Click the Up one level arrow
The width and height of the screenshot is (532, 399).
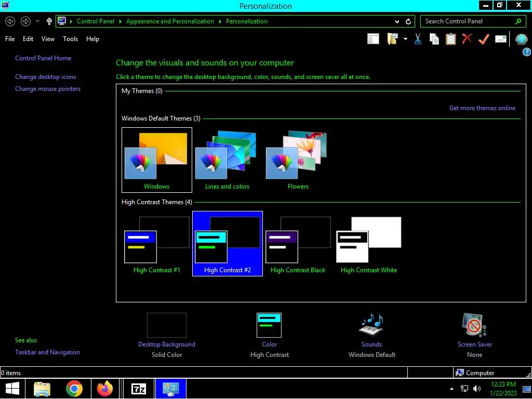tap(49, 21)
